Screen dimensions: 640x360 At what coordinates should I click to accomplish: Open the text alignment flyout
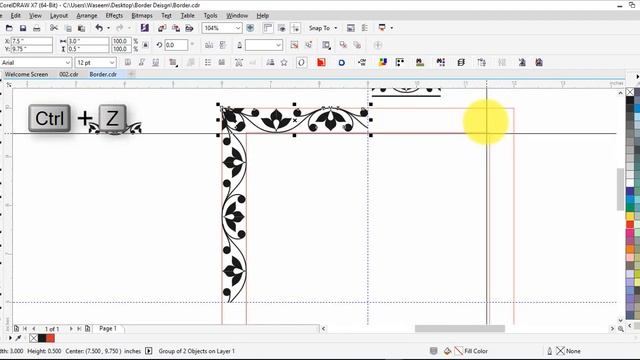click(x=173, y=62)
